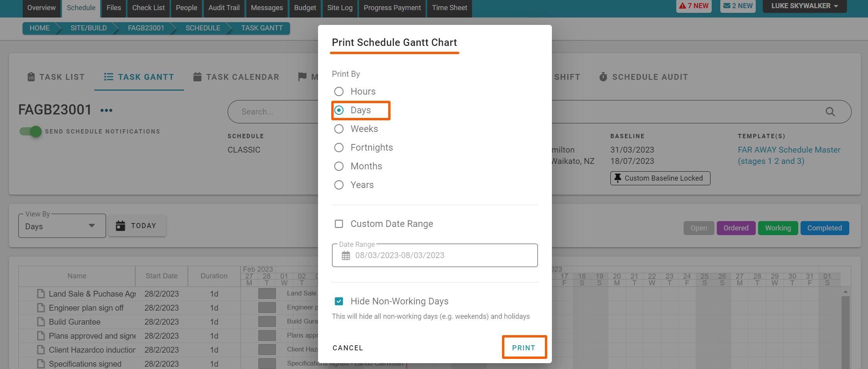Viewport: 868px width, 369px height.
Task: Click the document icon beside Build Gurantee
Action: tap(41, 322)
